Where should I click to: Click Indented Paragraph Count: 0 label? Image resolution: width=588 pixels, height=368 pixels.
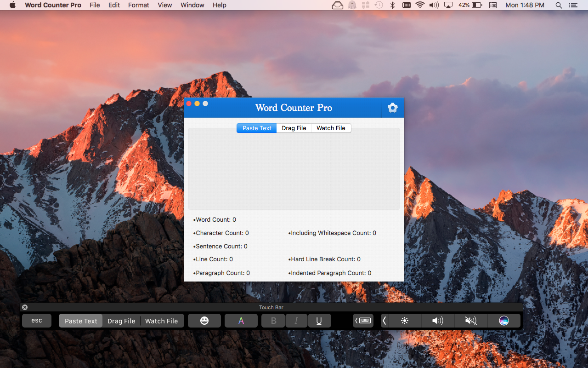tap(330, 273)
